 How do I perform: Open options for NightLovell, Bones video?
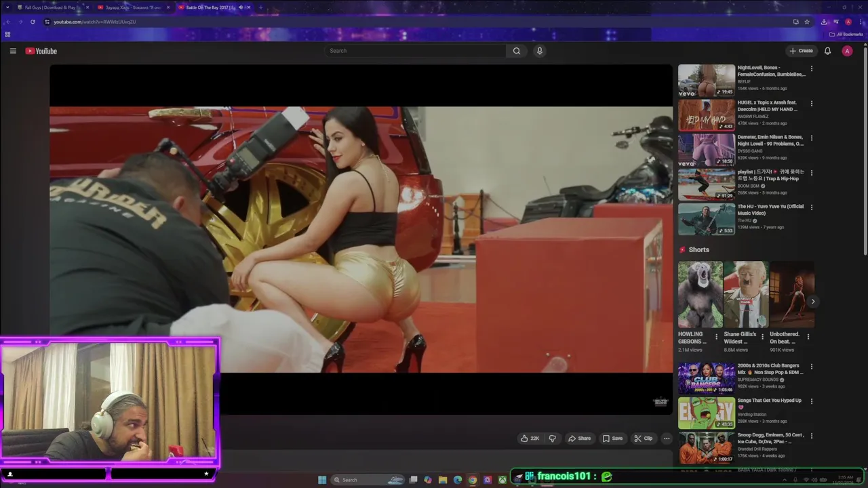tap(811, 68)
